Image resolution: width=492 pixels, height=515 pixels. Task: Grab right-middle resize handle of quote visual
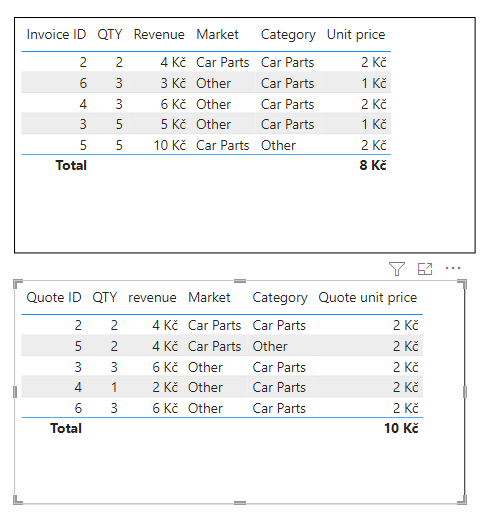pyautogui.click(x=465, y=392)
